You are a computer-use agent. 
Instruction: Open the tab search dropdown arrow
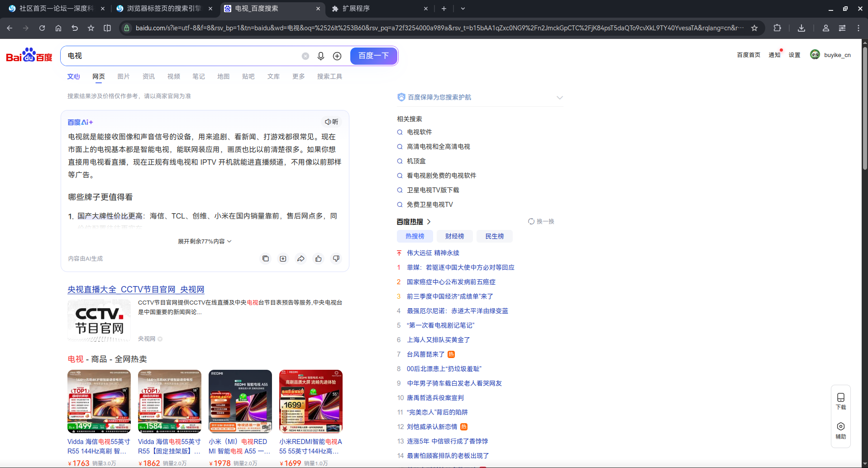click(463, 9)
